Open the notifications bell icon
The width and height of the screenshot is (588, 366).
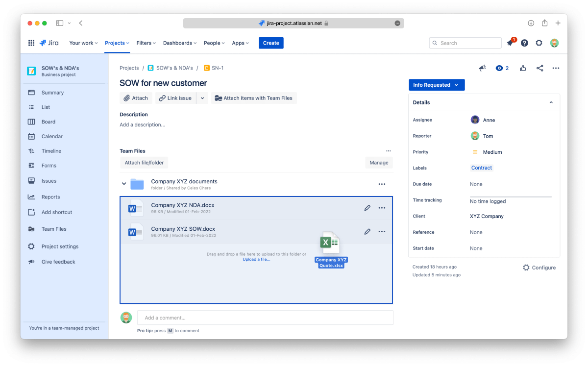tap(510, 43)
